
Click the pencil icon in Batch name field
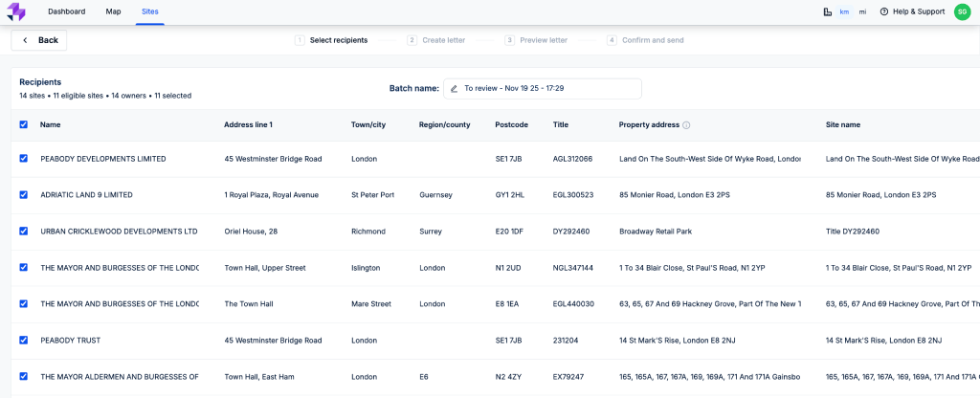coord(455,88)
